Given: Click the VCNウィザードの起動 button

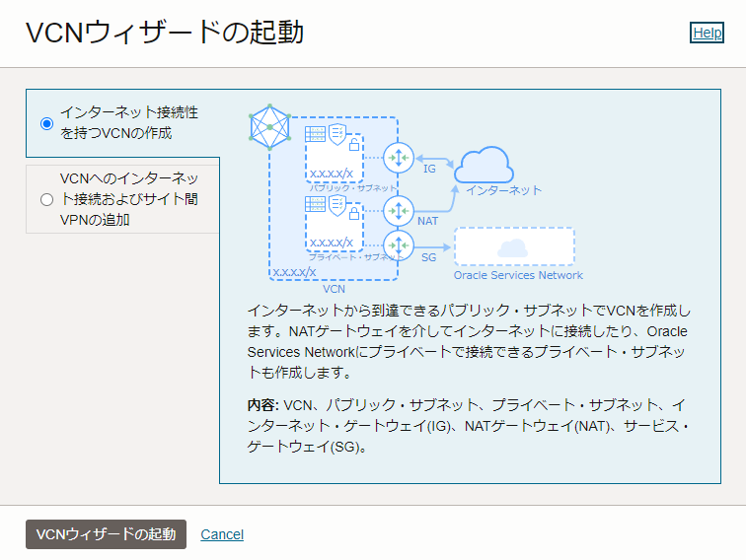Looking at the screenshot, I should coord(107,534).
